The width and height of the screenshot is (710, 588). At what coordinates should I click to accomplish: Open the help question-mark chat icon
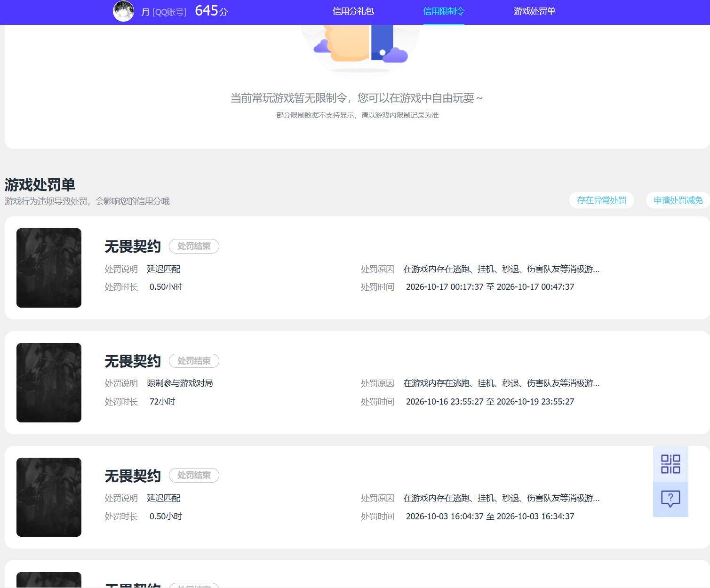coord(670,499)
